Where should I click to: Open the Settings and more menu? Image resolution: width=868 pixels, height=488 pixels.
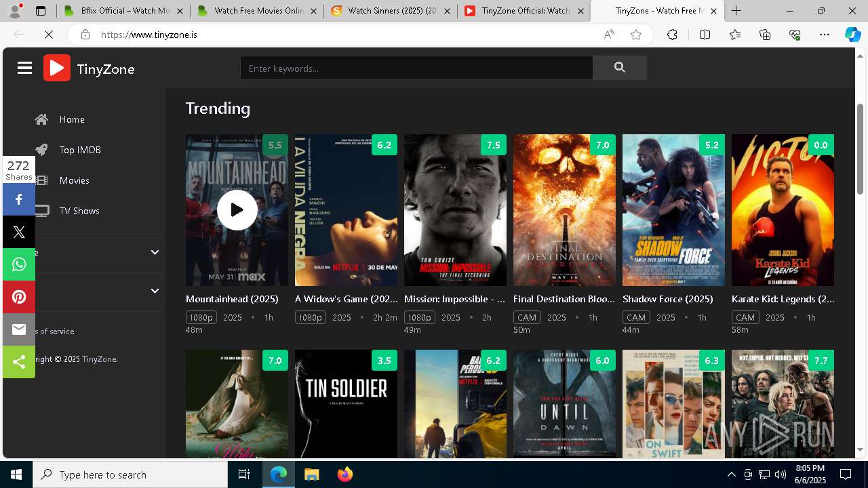click(x=825, y=35)
